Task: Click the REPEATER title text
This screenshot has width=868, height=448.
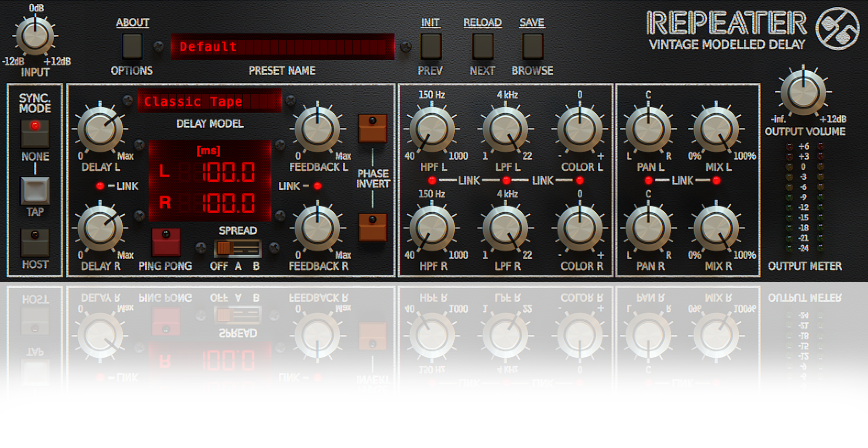Action: (x=726, y=23)
